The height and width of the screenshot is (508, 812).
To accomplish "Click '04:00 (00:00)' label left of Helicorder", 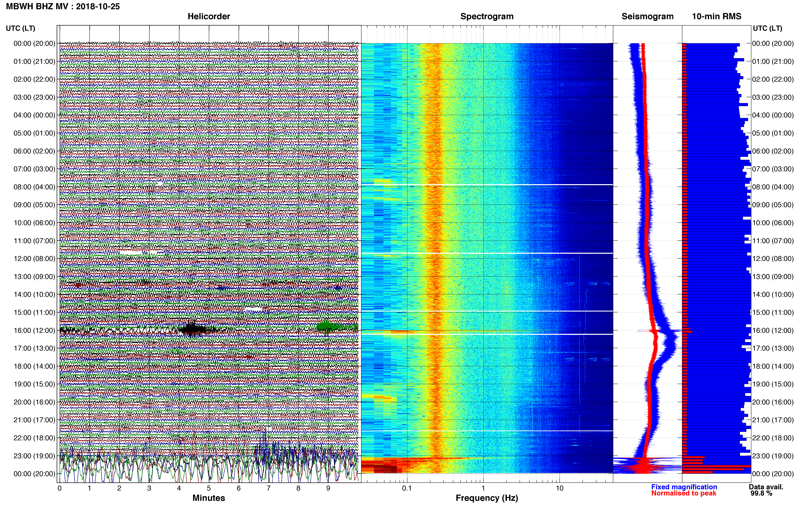I will pos(34,115).
